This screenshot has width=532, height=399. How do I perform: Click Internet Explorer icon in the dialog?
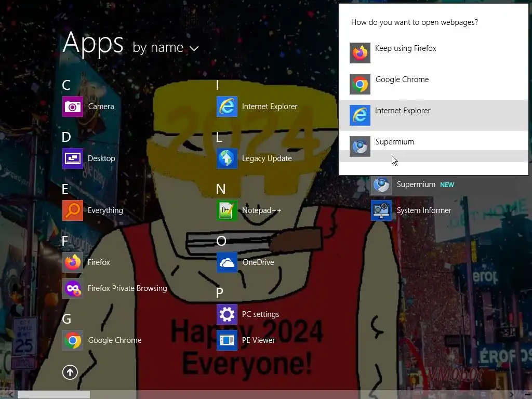pos(360,115)
